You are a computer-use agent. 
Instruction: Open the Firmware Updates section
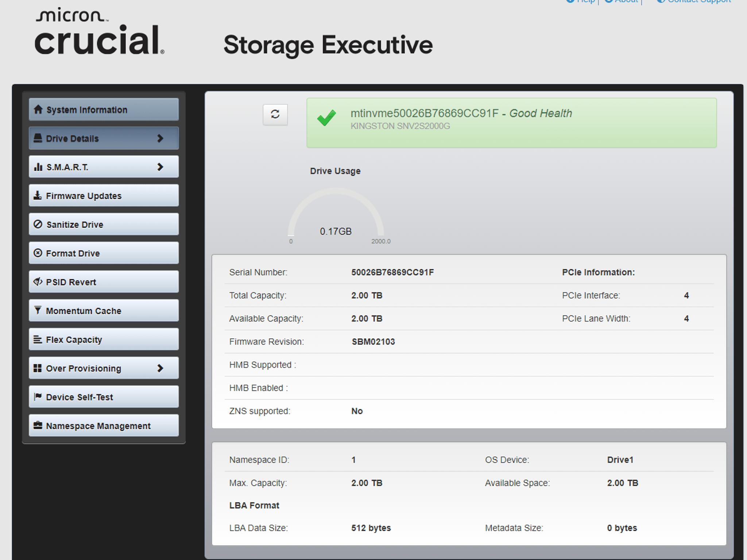pos(104,195)
